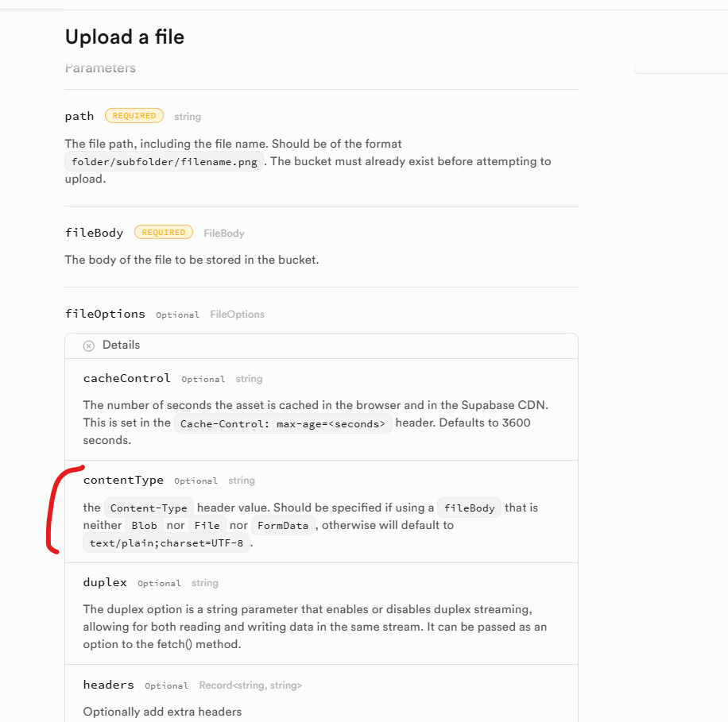Select the path parameter name

(79, 116)
